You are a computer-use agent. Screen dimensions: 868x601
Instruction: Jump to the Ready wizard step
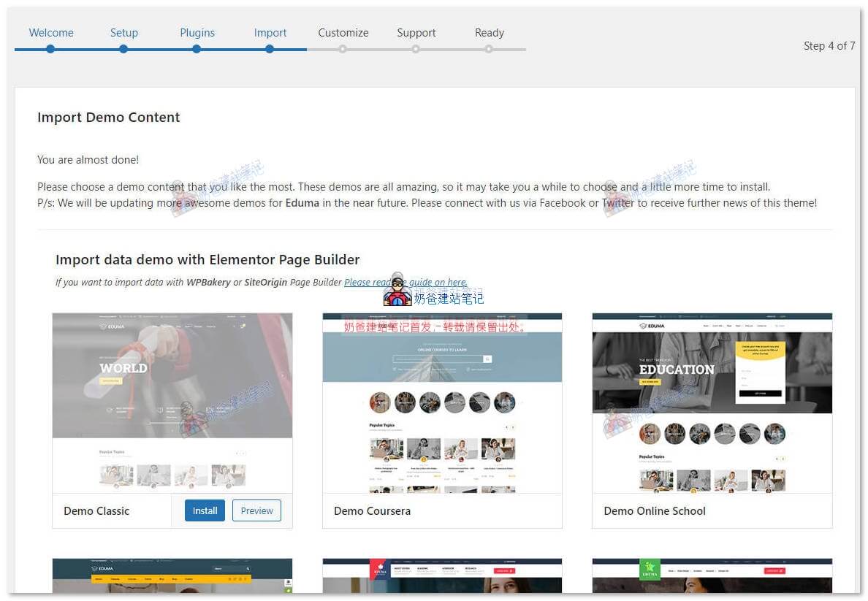point(489,33)
